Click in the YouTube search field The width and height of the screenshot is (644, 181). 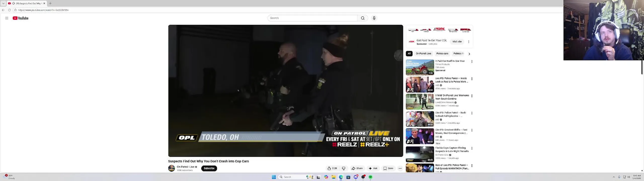[312, 18]
